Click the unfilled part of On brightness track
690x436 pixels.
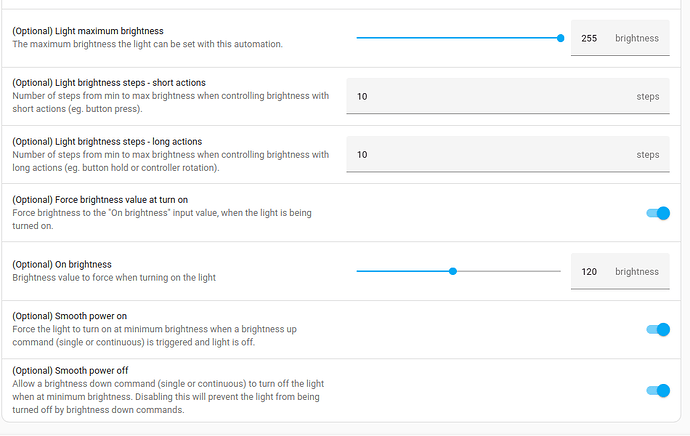pyautogui.click(x=508, y=271)
